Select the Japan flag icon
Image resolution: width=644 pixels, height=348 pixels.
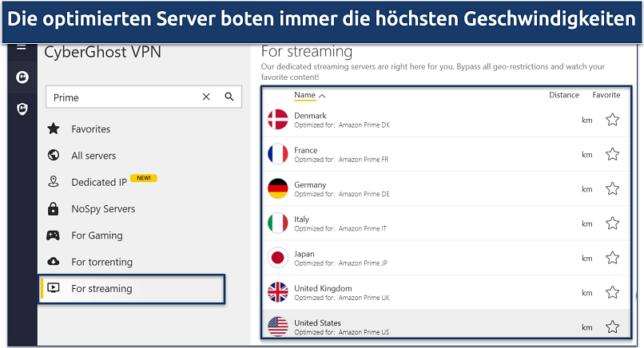coord(277,258)
